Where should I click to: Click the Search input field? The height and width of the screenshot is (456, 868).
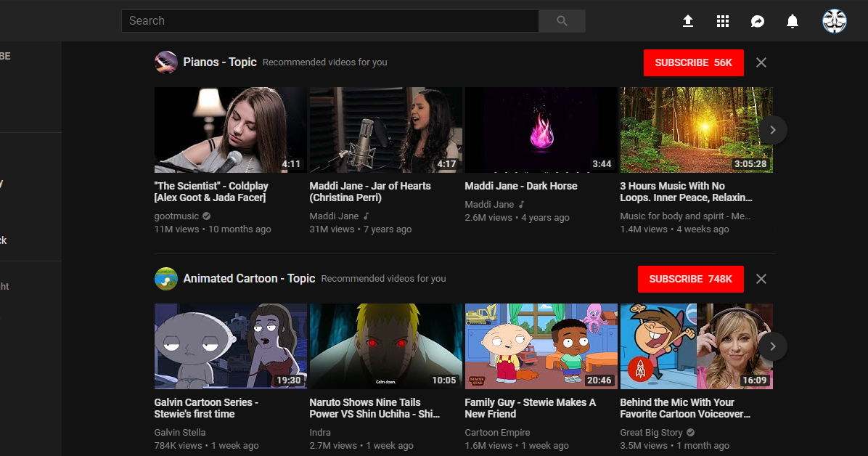click(330, 21)
